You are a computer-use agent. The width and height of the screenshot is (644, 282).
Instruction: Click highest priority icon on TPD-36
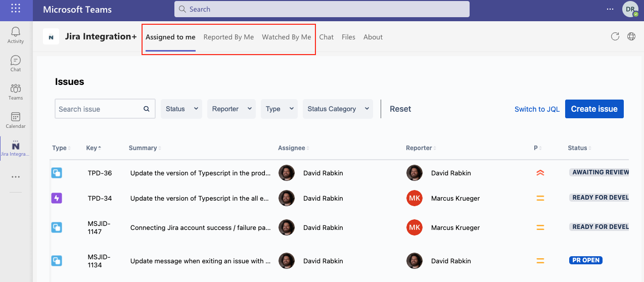540,173
